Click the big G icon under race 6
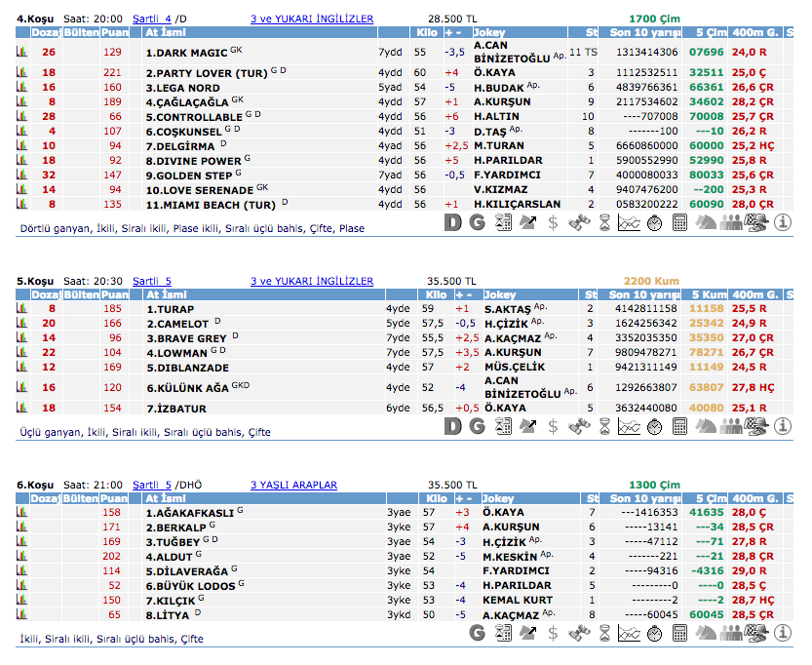Viewport: 812px width, 665px height. [478, 633]
